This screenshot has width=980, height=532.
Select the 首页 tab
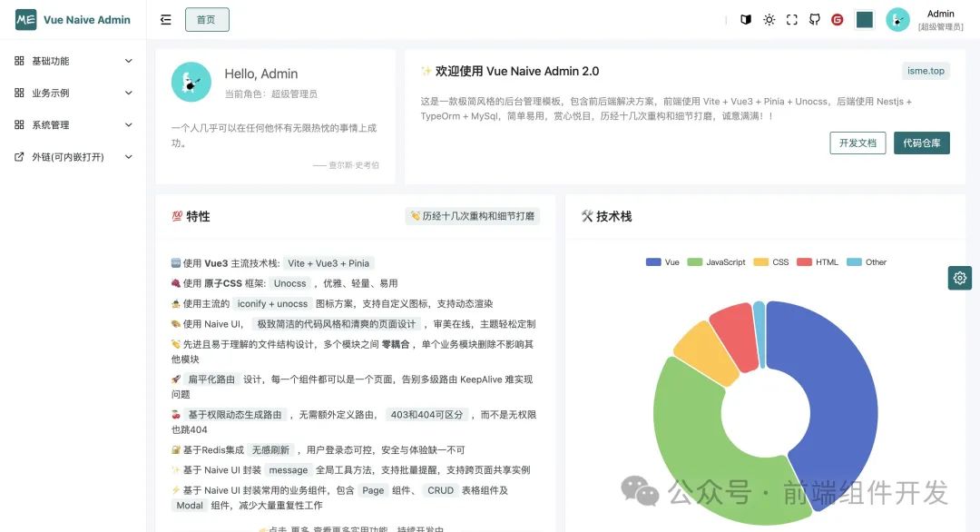207,19
